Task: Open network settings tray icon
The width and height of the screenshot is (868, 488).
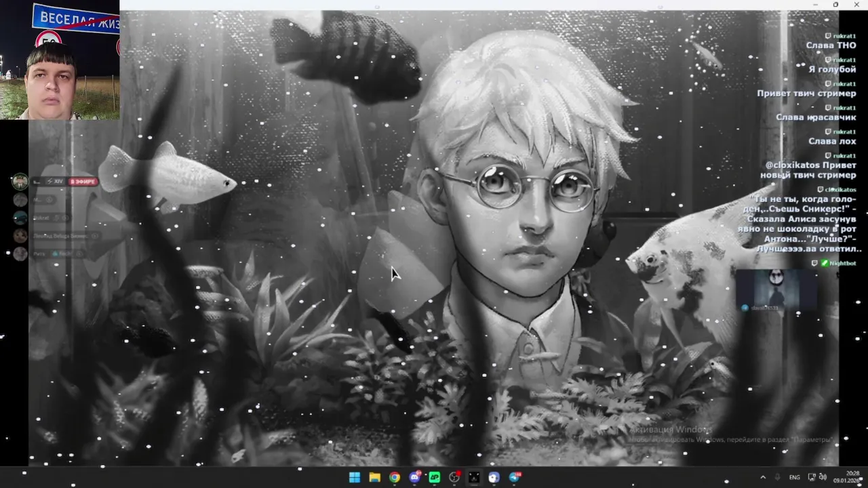Action: pos(812,477)
